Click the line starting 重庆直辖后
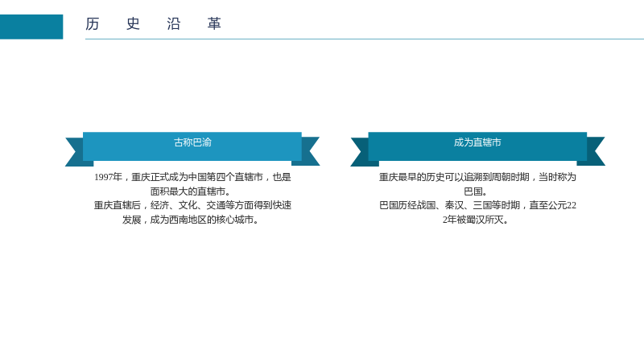 click(192, 205)
